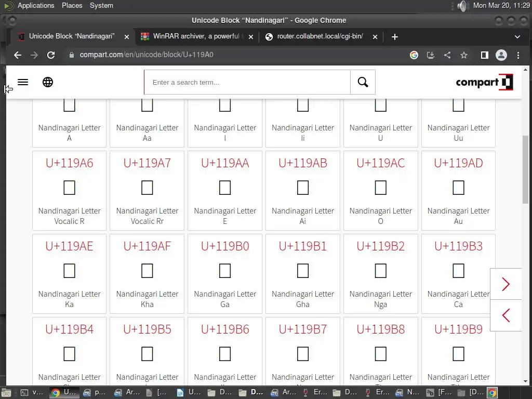This screenshot has height=399, width=532.
Task: Open the Nandinagari Letter A card
Action: pyautogui.click(x=69, y=123)
